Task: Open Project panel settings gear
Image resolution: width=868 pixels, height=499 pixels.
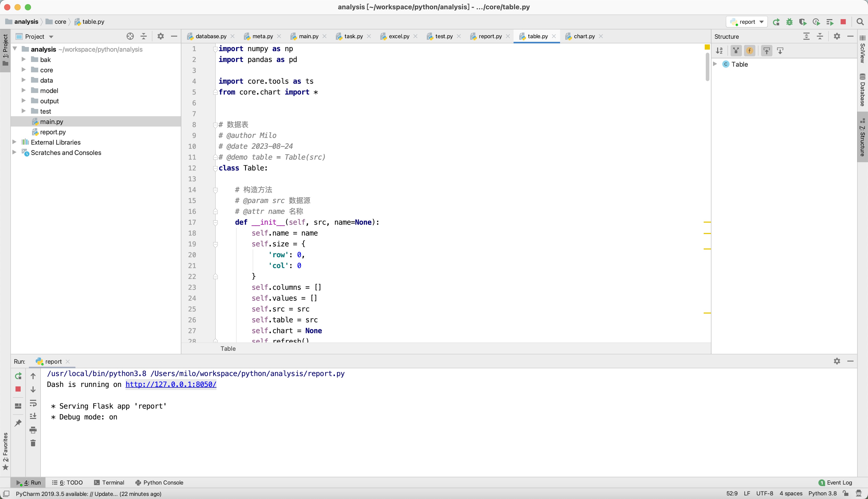Action: tap(160, 36)
